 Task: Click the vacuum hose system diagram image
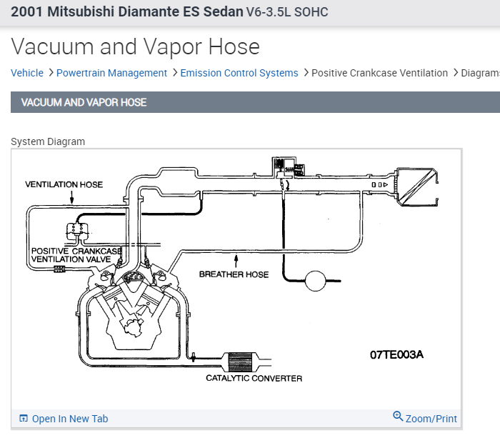236,279
